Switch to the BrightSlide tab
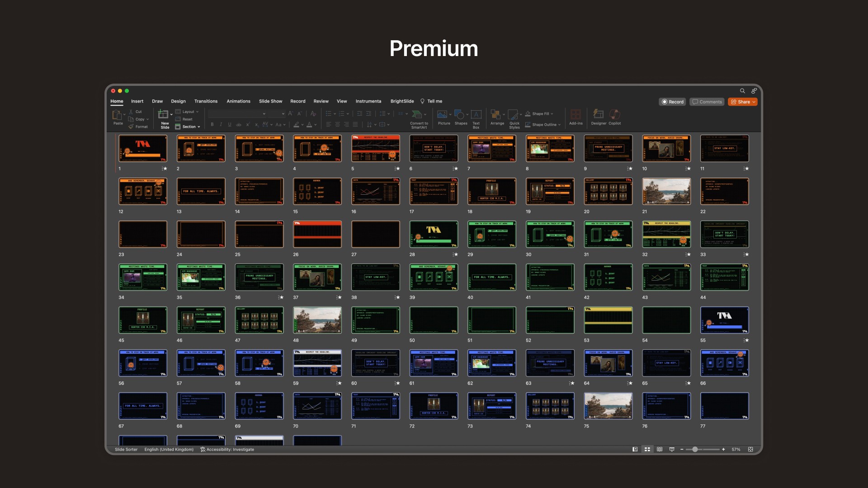The image size is (868, 488). (402, 101)
